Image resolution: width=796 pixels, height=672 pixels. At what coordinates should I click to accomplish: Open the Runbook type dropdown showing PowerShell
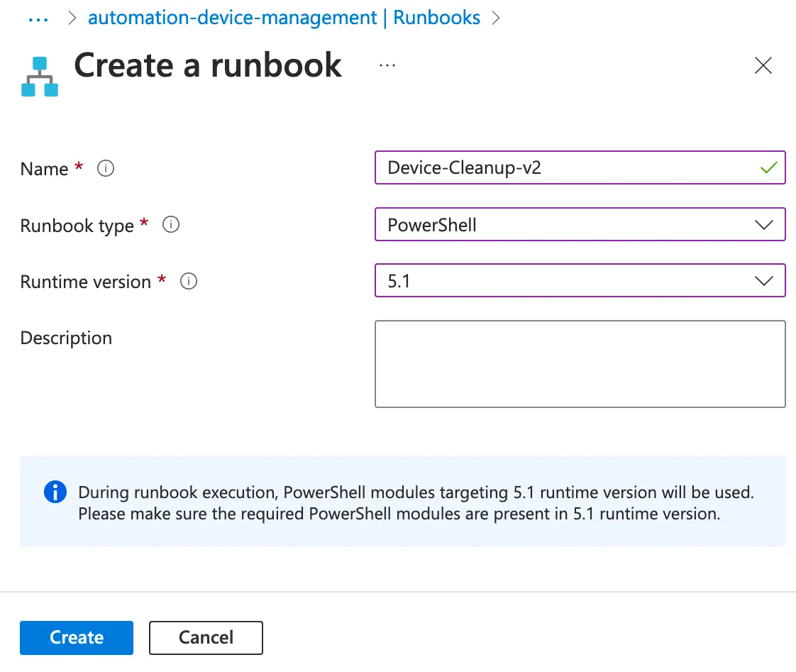568,225
